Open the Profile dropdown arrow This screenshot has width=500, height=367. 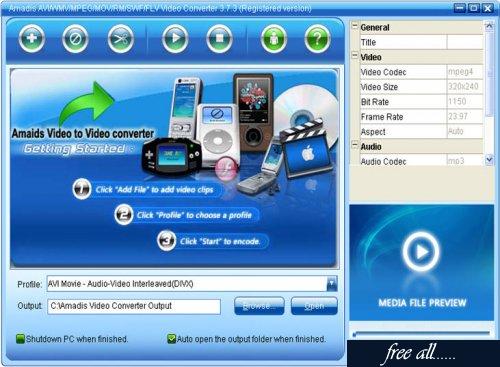[332, 284]
